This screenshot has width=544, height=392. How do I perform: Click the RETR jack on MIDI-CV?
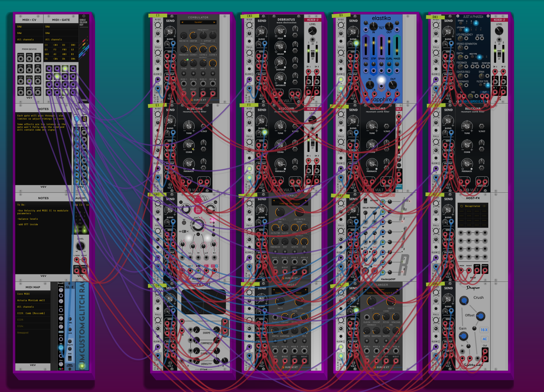pyautogui.click(x=38, y=81)
